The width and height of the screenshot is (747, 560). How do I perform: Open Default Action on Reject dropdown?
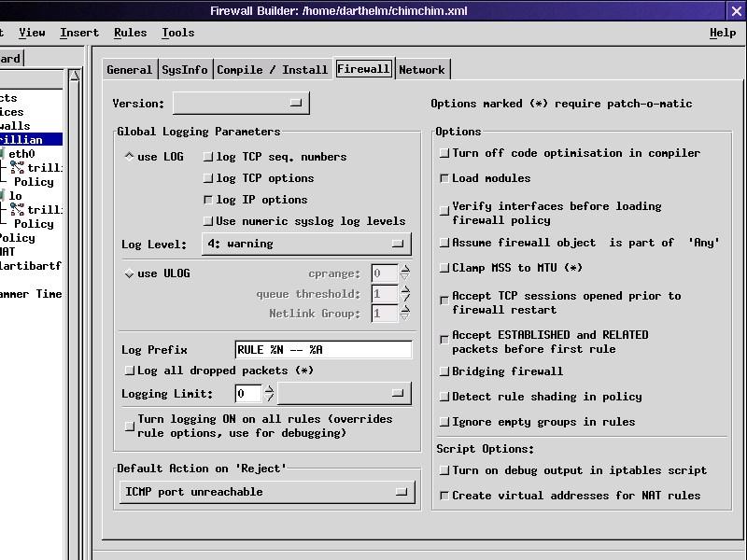pos(267,492)
